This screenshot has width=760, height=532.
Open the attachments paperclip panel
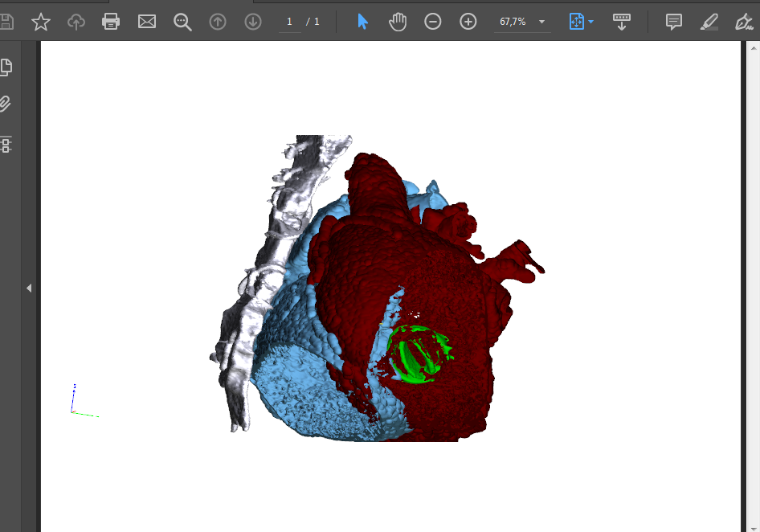(x=5, y=104)
